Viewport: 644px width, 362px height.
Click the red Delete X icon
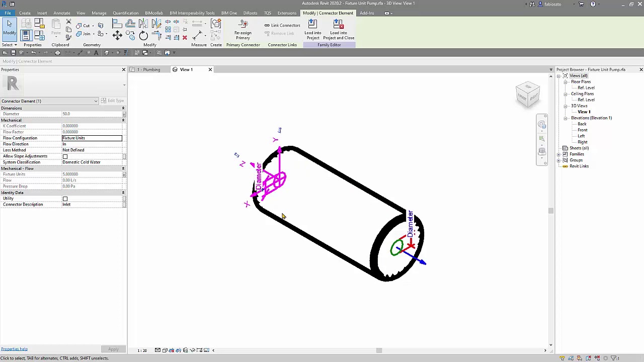click(x=185, y=37)
